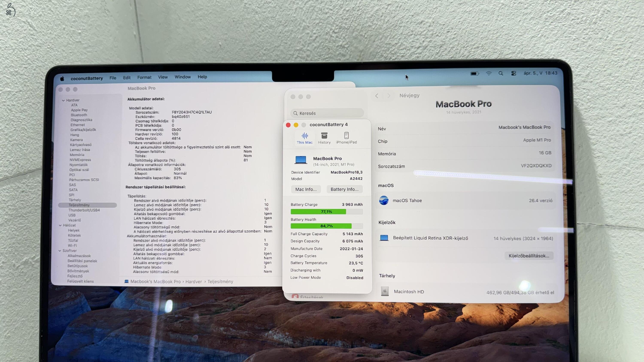Collapse the Hardver tree section
Screen dimensions: 644x362
click(x=63, y=100)
